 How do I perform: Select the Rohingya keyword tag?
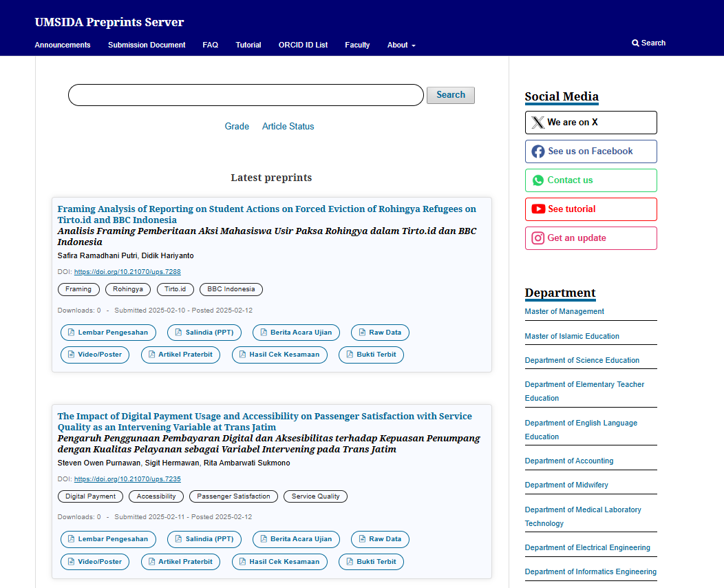pos(128,289)
